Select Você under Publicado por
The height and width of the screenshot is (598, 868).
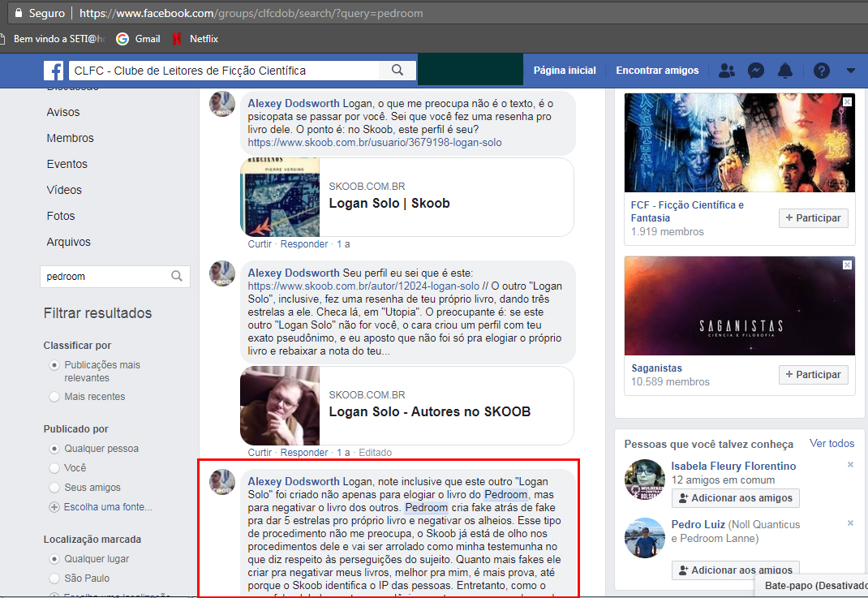(54, 468)
